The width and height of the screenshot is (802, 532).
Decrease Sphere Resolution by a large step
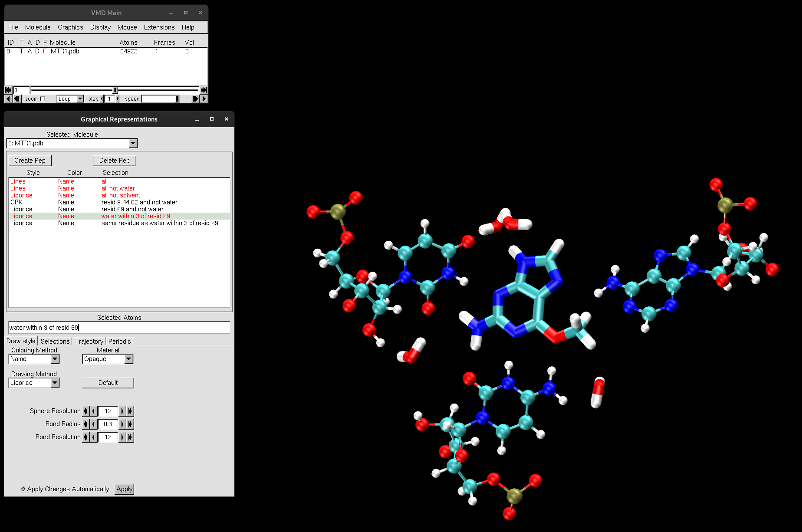pyautogui.click(x=86, y=411)
